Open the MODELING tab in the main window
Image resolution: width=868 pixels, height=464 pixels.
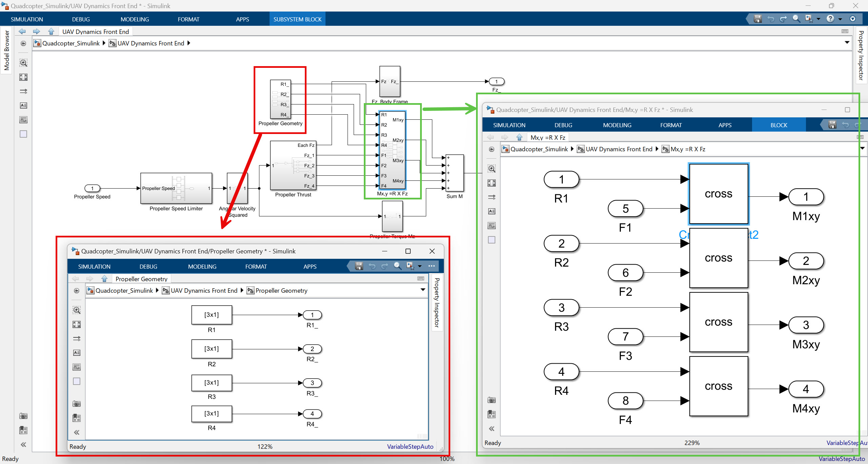135,19
